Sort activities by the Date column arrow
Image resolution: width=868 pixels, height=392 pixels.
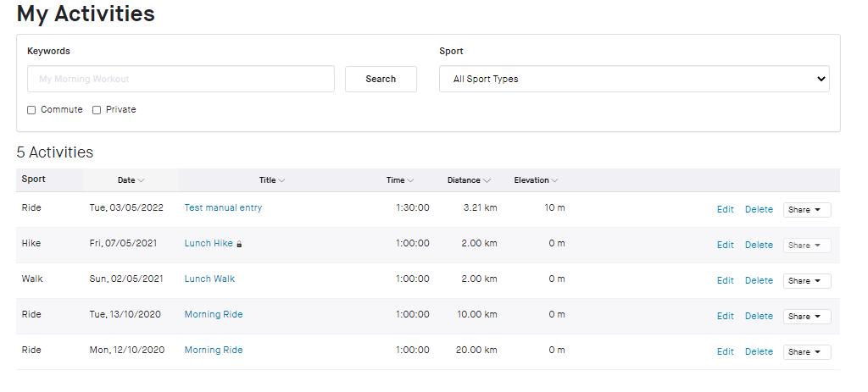point(141,180)
